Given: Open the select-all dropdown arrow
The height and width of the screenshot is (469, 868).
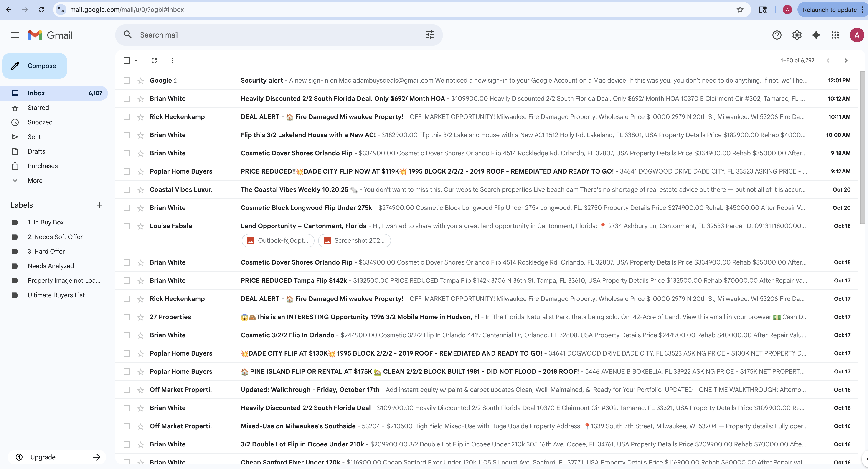Looking at the screenshot, I should pos(136,61).
